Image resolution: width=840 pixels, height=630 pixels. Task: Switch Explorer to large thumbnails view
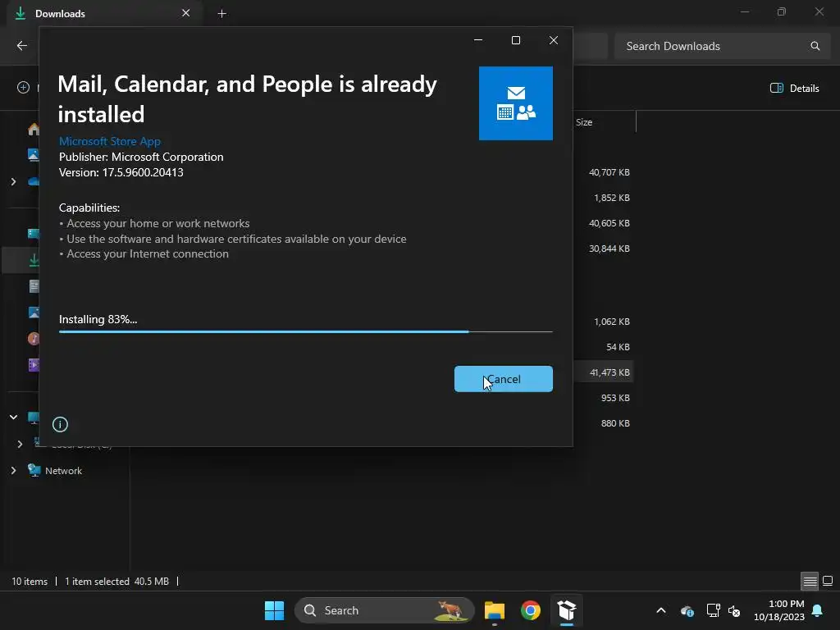828,581
